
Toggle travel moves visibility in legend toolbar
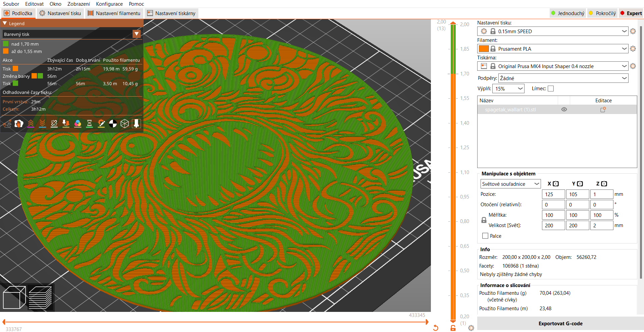coord(7,124)
